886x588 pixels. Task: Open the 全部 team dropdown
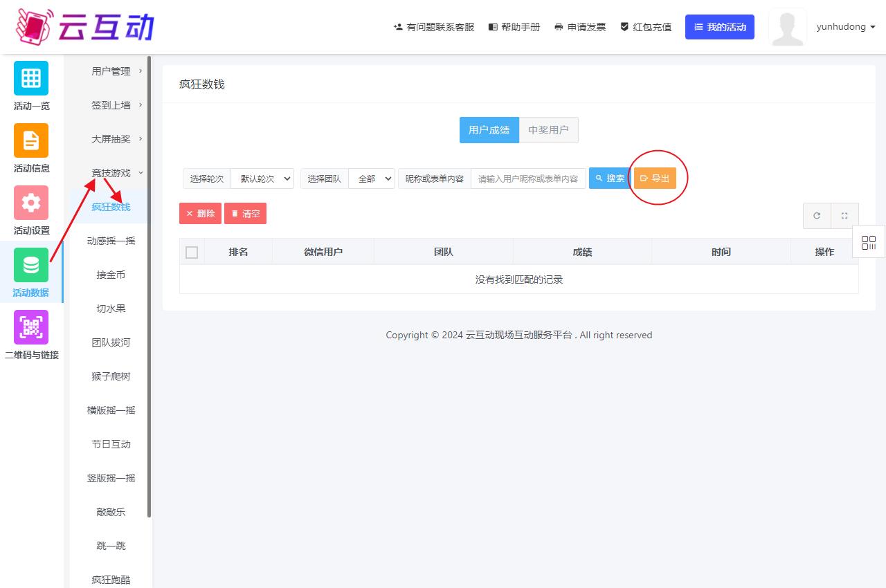pyautogui.click(x=372, y=178)
